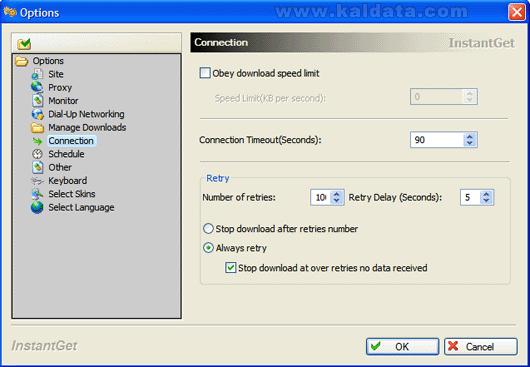Click the Manage Downloads folder icon

point(37,128)
